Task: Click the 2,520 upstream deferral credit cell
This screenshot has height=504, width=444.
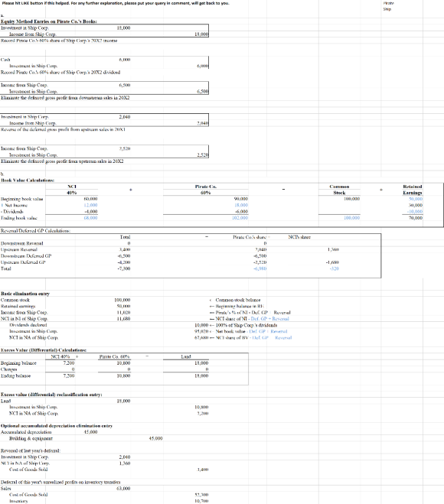Action: pos(203,155)
